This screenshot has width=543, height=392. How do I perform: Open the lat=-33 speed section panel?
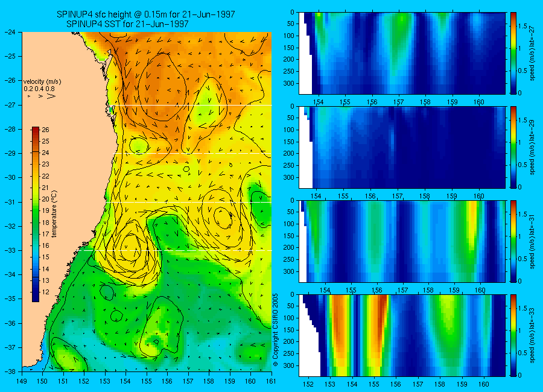coord(402,335)
